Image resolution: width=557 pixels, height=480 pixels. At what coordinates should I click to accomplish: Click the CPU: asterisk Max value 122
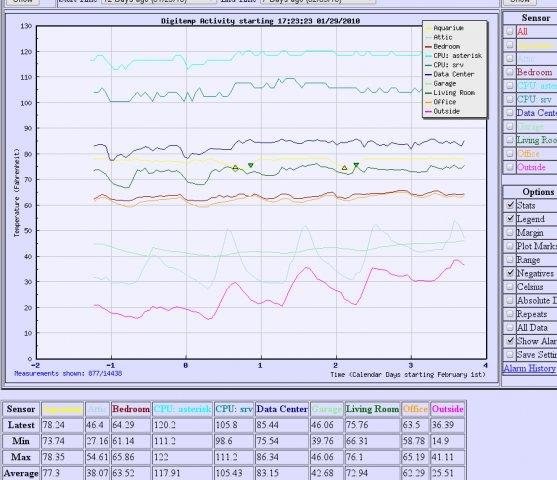[161, 457]
